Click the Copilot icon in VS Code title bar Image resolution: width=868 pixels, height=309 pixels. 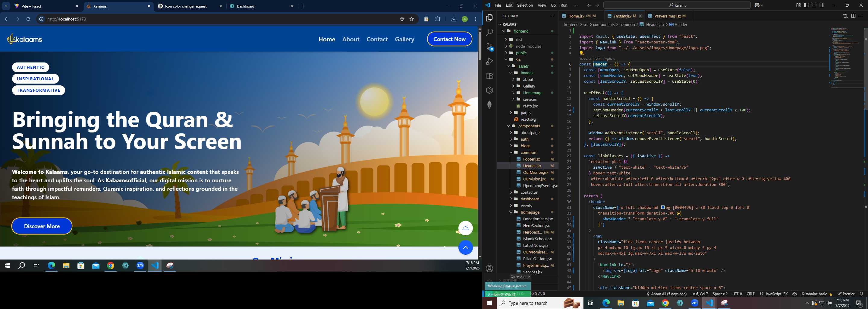(757, 5)
